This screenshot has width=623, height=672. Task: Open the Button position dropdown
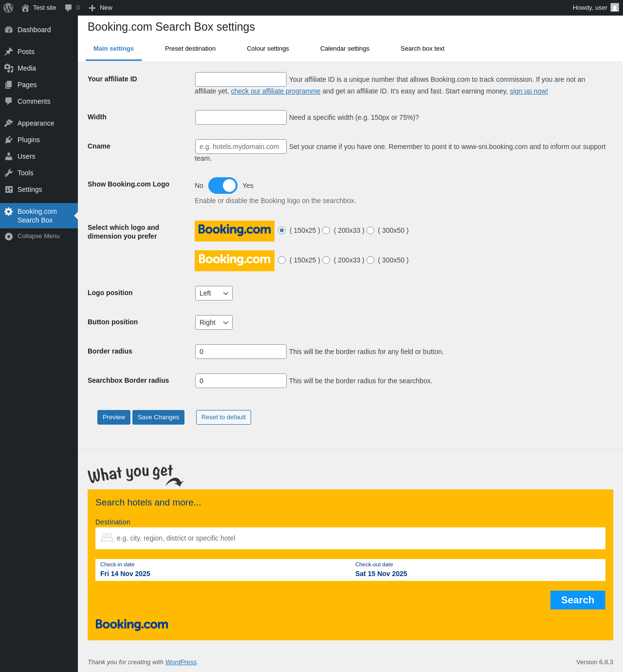click(214, 322)
